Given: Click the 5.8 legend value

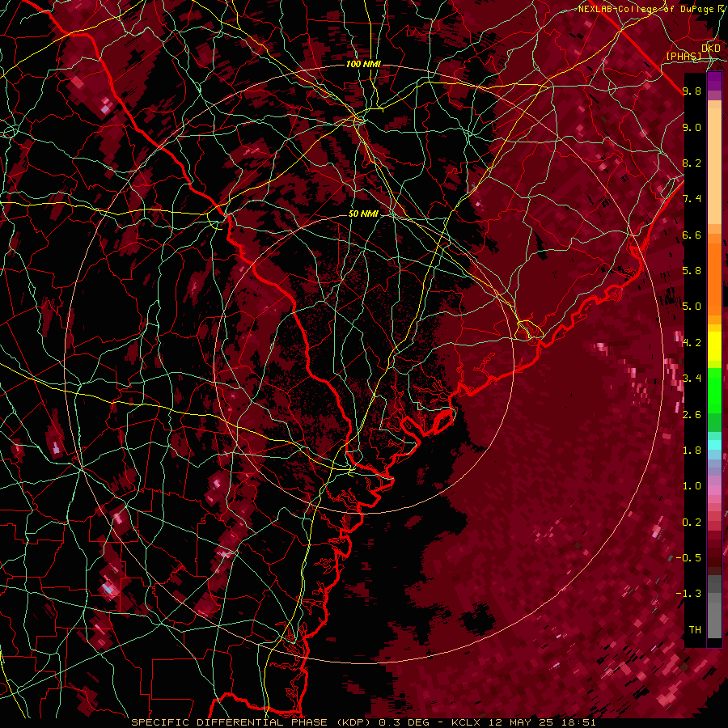Looking at the screenshot, I should (x=692, y=271).
